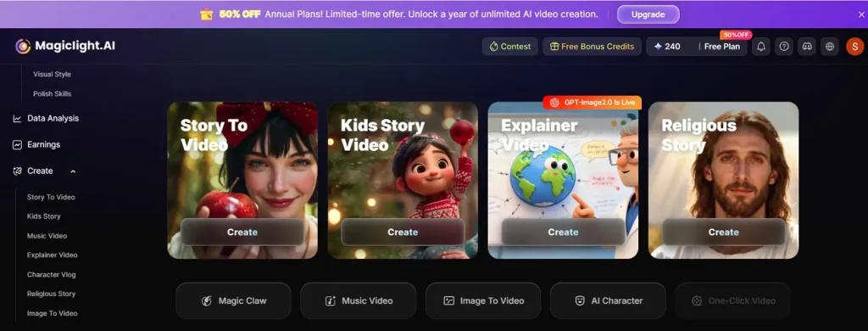868x331 pixels.
Task: Open the Magic Claw button
Action: (x=233, y=300)
